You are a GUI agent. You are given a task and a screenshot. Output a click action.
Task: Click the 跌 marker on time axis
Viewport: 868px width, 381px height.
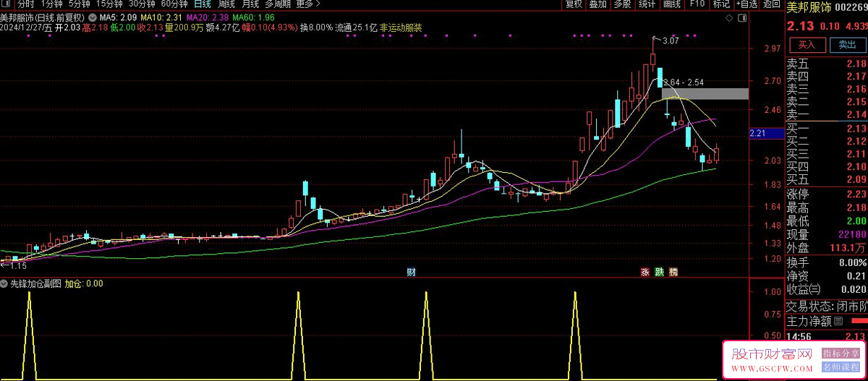click(x=659, y=273)
